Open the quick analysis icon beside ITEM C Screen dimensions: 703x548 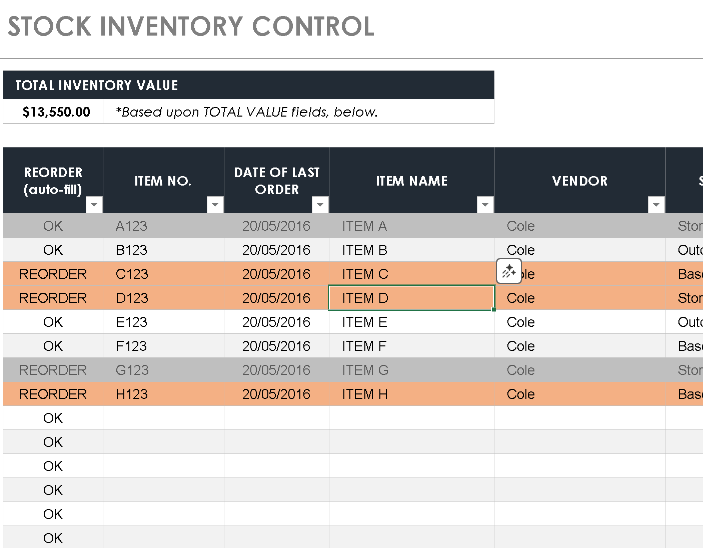click(509, 271)
